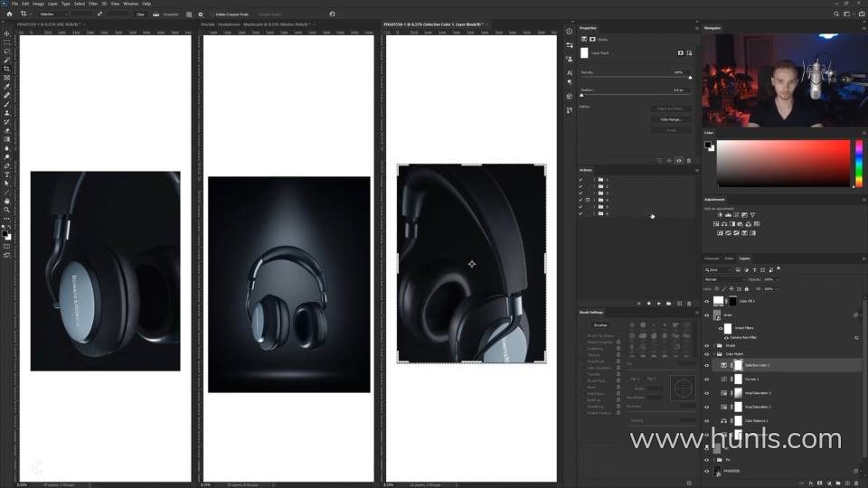868x488 pixels.
Task: Hide the Curves 1 layer
Action: 706,379
